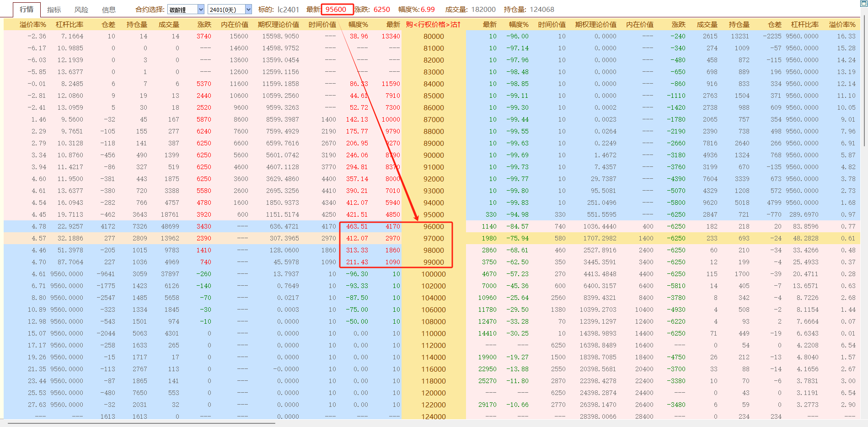Go to the 信息 tab
Viewport: 868px width, 427px height.
pos(109,10)
